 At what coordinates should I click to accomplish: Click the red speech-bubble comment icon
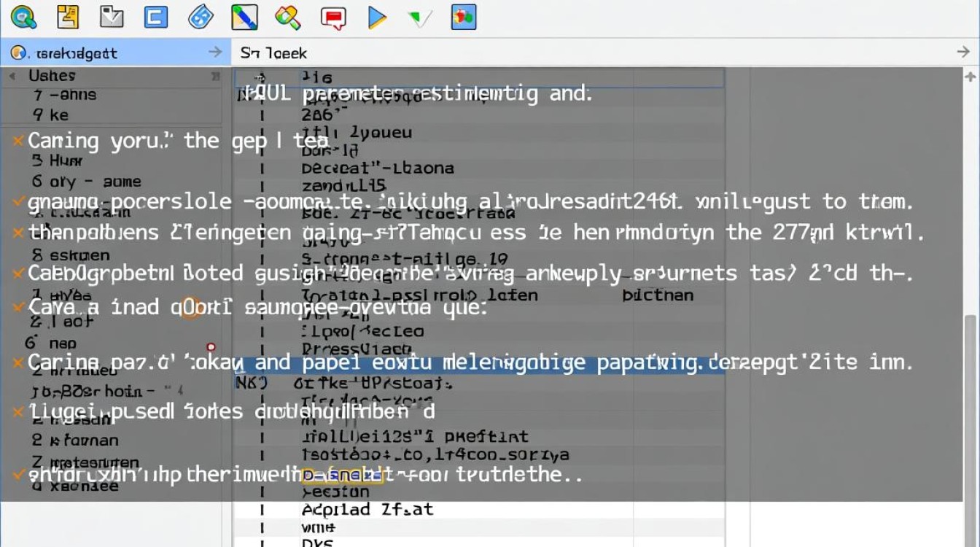[333, 18]
